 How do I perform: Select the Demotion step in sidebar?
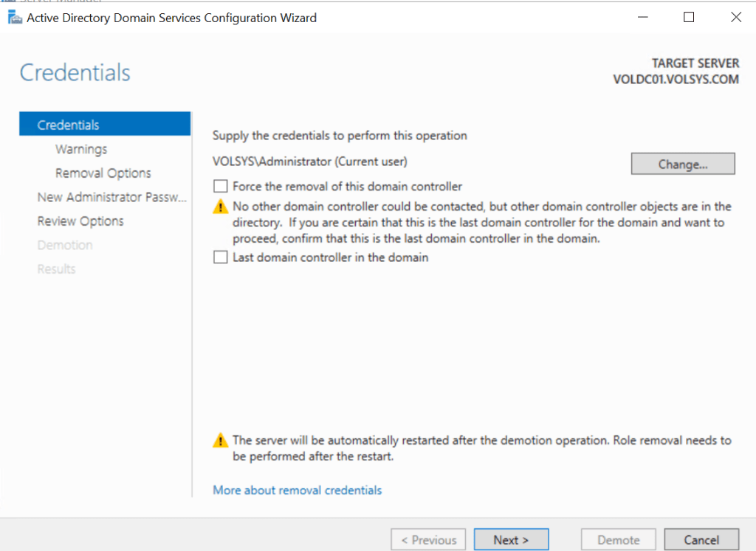pos(65,245)
